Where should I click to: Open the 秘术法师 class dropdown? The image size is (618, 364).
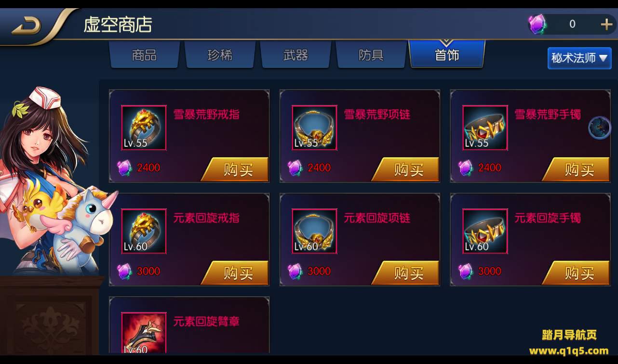point(579,58)
